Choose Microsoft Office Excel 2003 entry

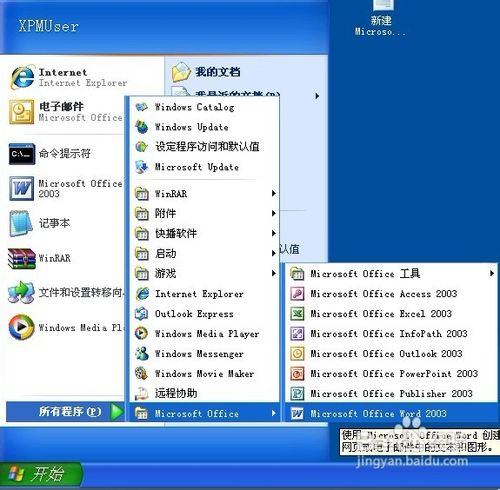[x=392, y=314]
